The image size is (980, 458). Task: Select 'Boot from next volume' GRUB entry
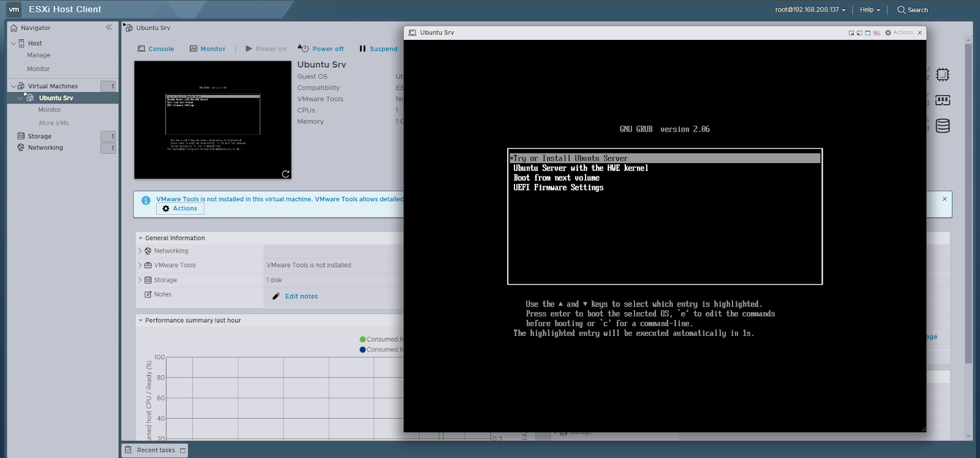pos(556,178)
